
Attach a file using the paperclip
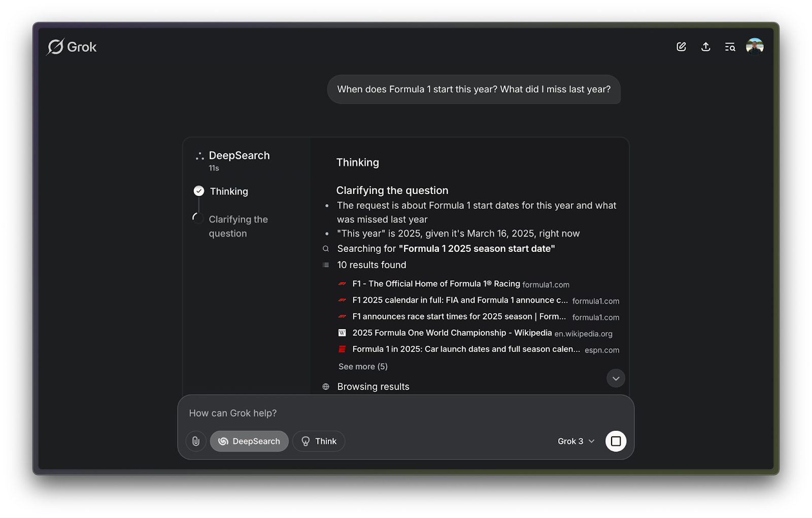coord(196,441)
